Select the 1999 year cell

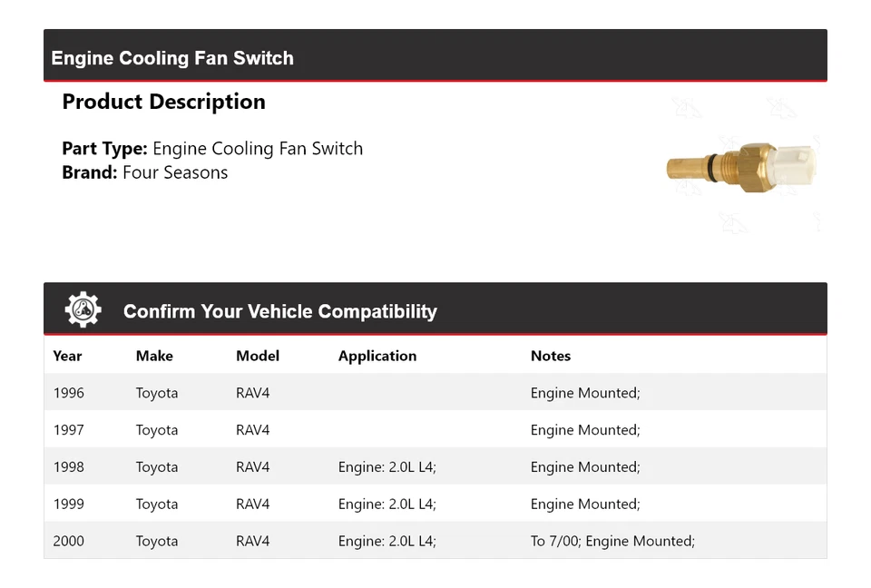tap(69, 505)
